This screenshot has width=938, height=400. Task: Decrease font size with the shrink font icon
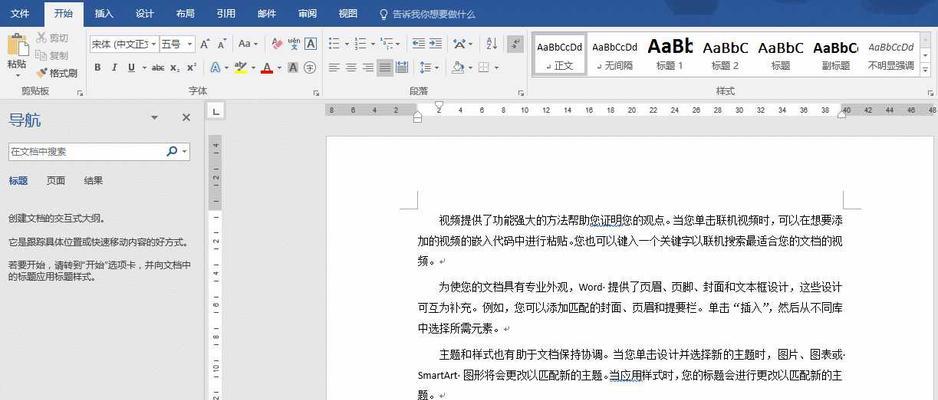(x=222, y=44)
